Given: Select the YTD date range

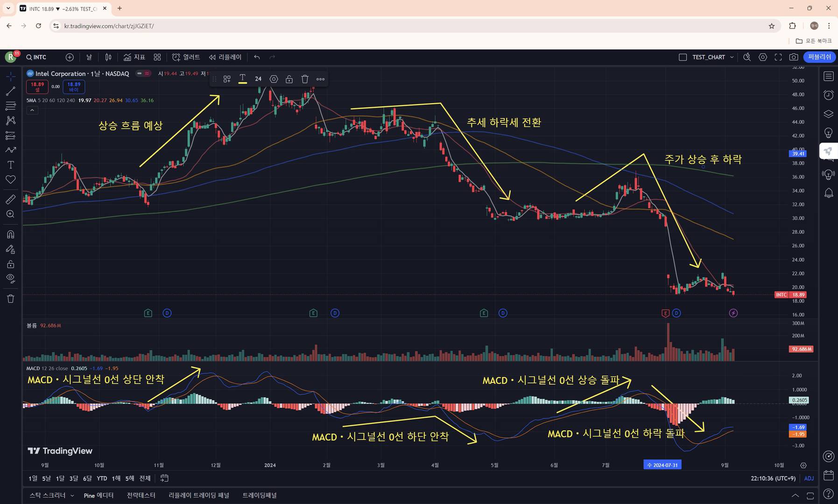Looking at the screenshot, I should pos(102,478).
